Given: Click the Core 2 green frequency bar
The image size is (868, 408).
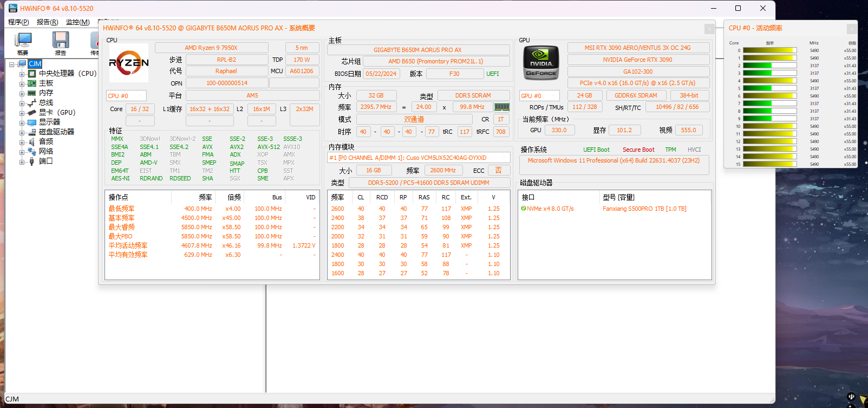Looking at the screenshot, I should pyautogui.click(x=770, y=66).
